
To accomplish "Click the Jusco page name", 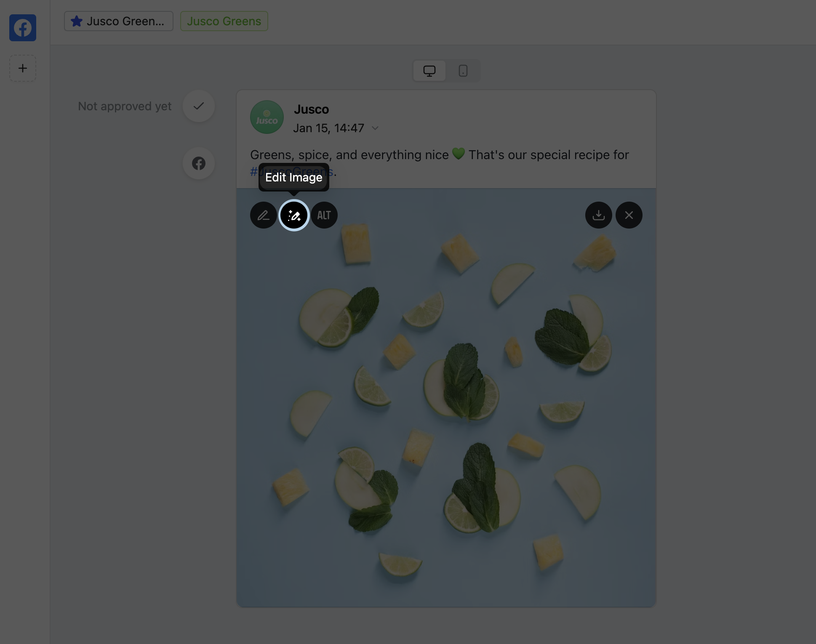I will 311,109.
